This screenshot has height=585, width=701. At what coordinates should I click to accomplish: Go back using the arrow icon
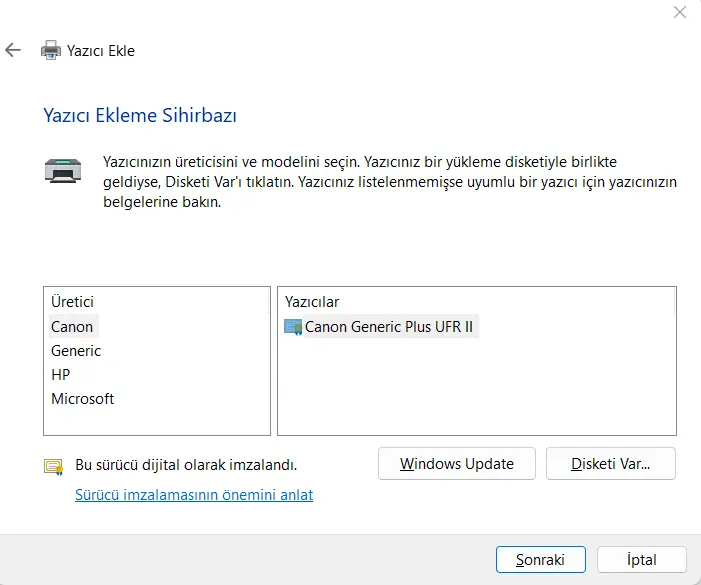pos(13,50)
